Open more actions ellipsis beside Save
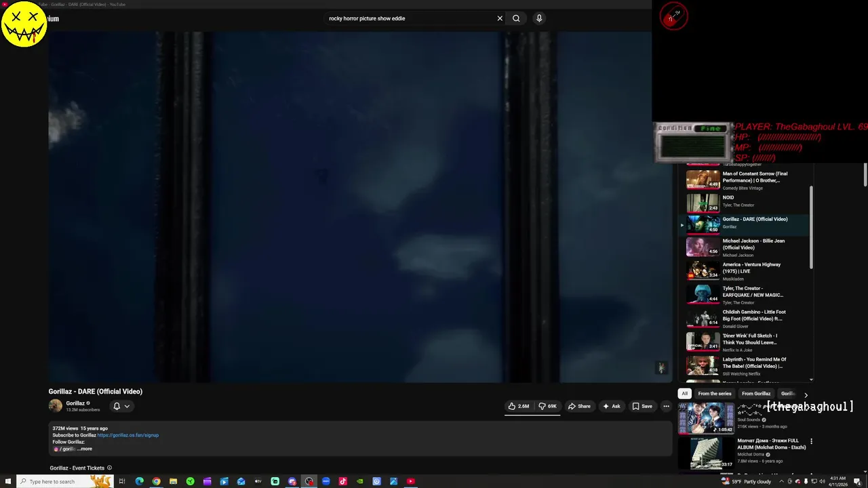 coord(666,406)
